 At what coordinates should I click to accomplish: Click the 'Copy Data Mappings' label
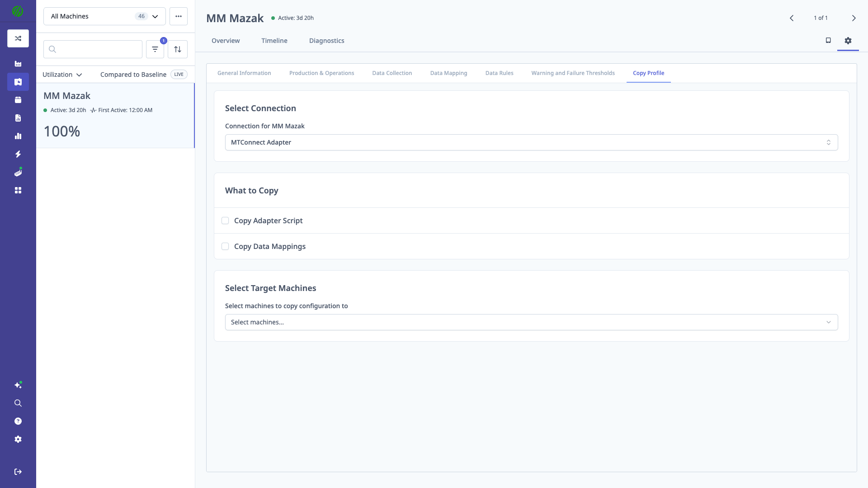pyautogui.click(x=270, y=246)
